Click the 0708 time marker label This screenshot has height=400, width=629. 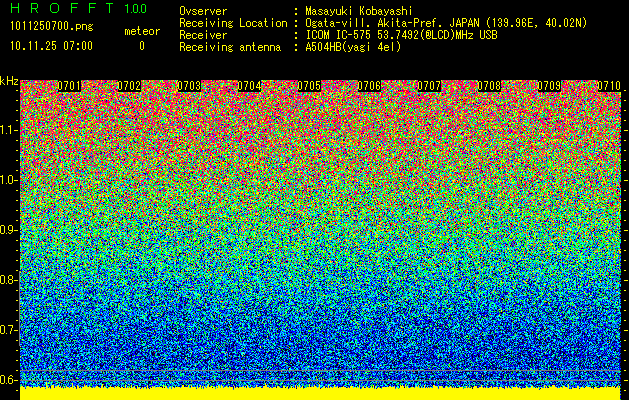tap(489, 86)
